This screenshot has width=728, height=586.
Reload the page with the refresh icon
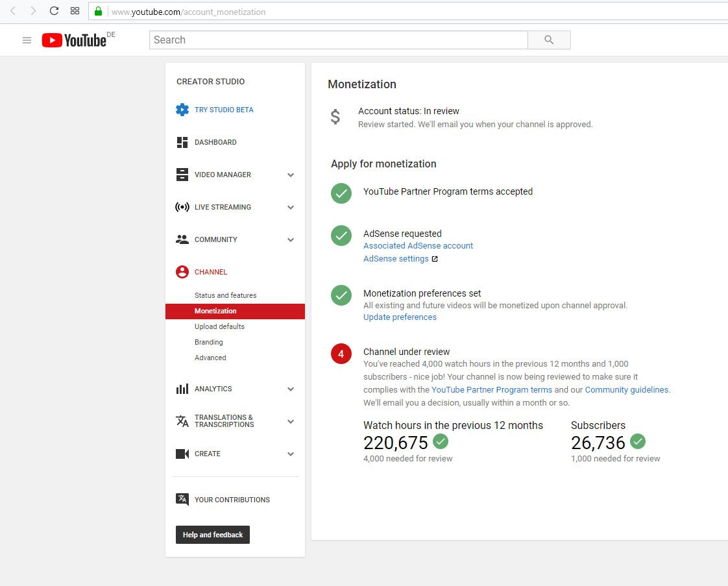54,10
